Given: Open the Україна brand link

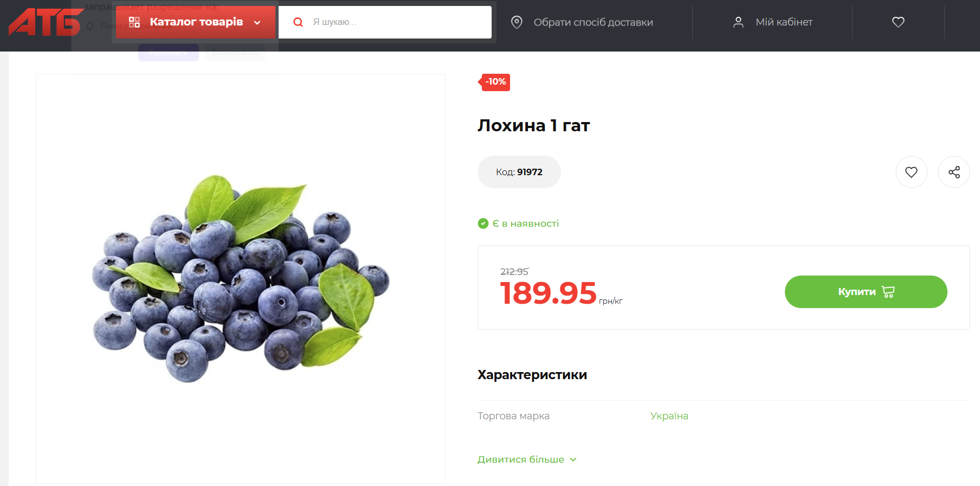Looking at the screenshot, I should click(x=669, y=416).
